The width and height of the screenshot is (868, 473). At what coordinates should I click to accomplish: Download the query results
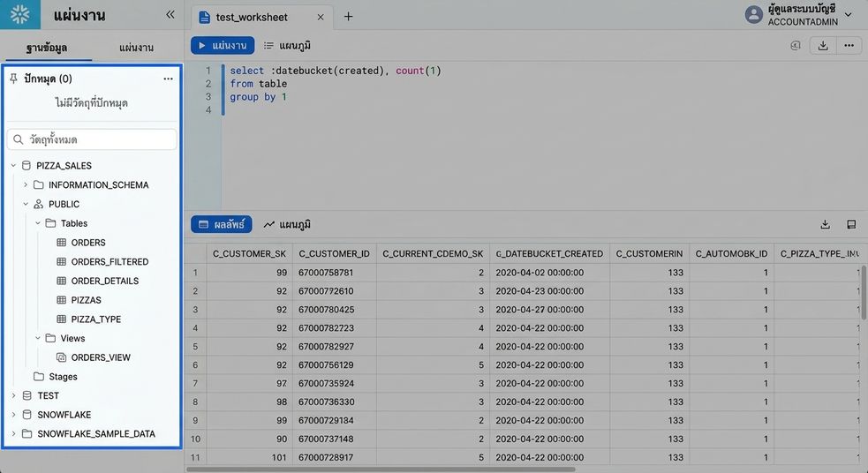tap(825, 224)
